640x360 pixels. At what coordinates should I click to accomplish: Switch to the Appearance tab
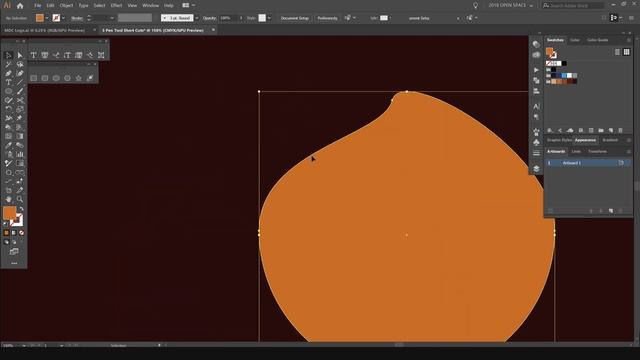[x=585, y=140]
